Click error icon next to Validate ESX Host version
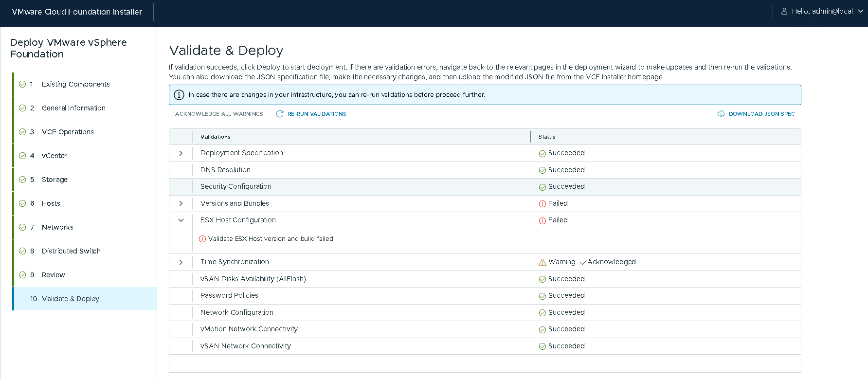Image resolution: width=868 pixels, height=379 pixels. click(x=202, y=239)
